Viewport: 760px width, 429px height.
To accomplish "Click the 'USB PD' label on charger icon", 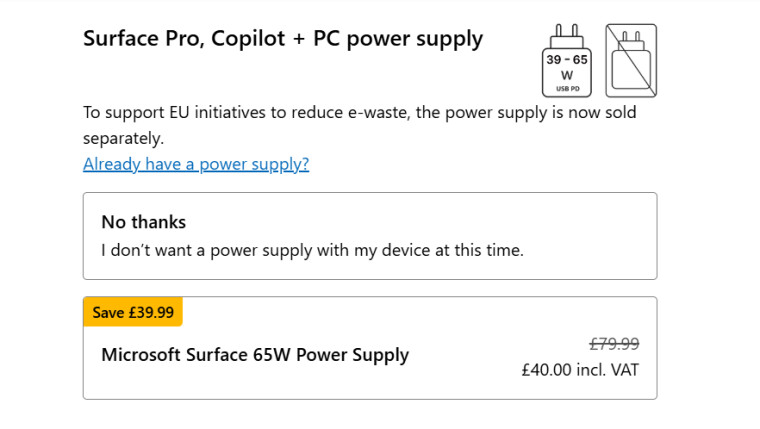I will point(567,89).
